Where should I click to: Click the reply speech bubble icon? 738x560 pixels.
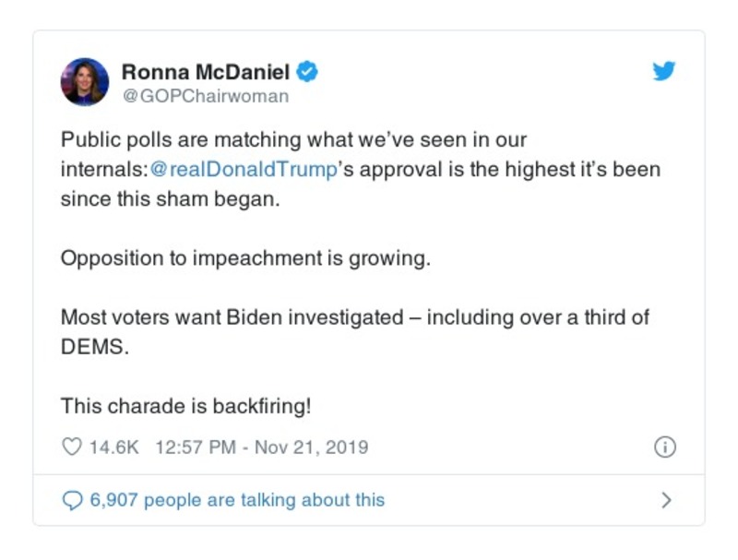click(72, 500)
